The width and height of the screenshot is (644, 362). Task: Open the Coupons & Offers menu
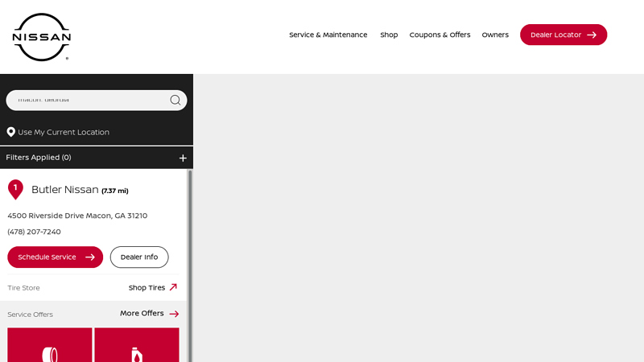(440, 35)
